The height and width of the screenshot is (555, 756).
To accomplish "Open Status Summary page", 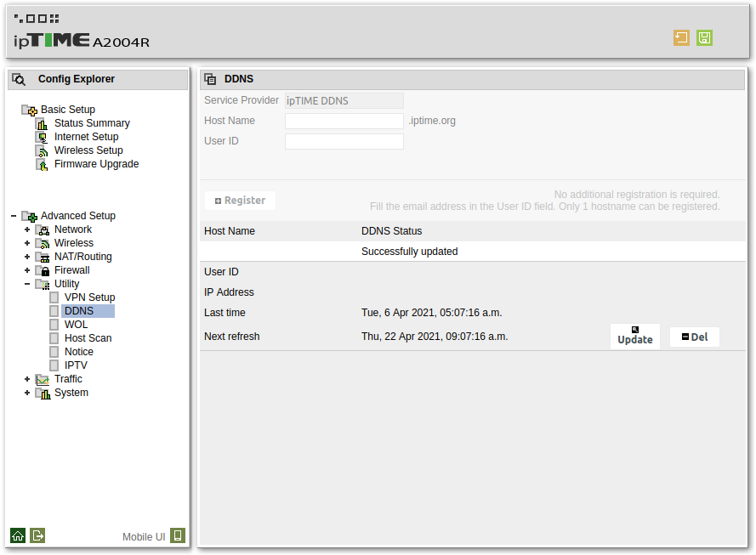I will (x=92, y=123).
